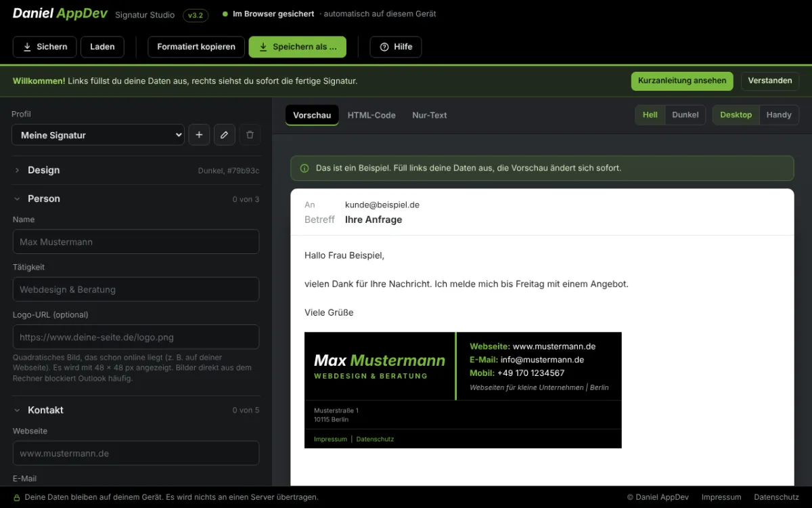The image size is (812, 508).
Task: Open the Meine Signatur profile dropdown
Action: (x=98, y=135)
